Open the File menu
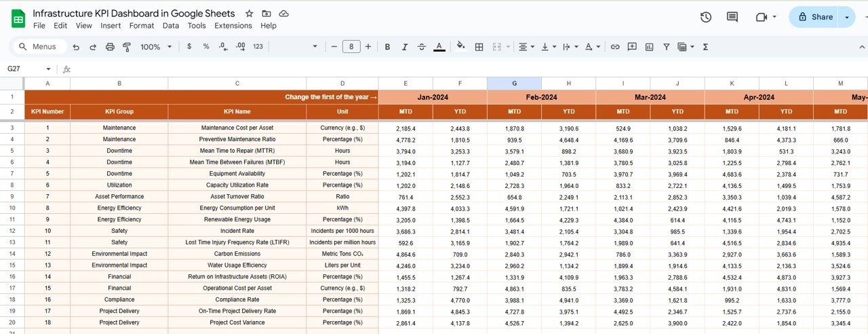The image size is (868, 334). coord(39,26)
